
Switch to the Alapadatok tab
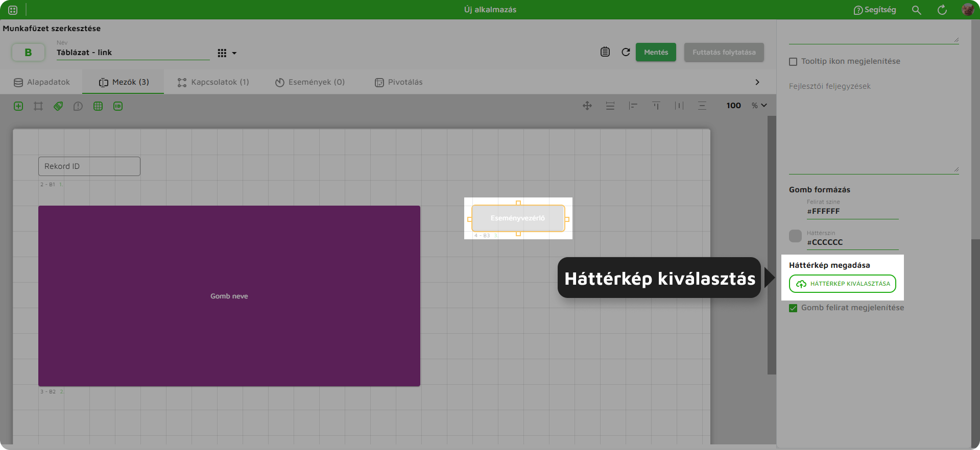[x=41, y=82]
